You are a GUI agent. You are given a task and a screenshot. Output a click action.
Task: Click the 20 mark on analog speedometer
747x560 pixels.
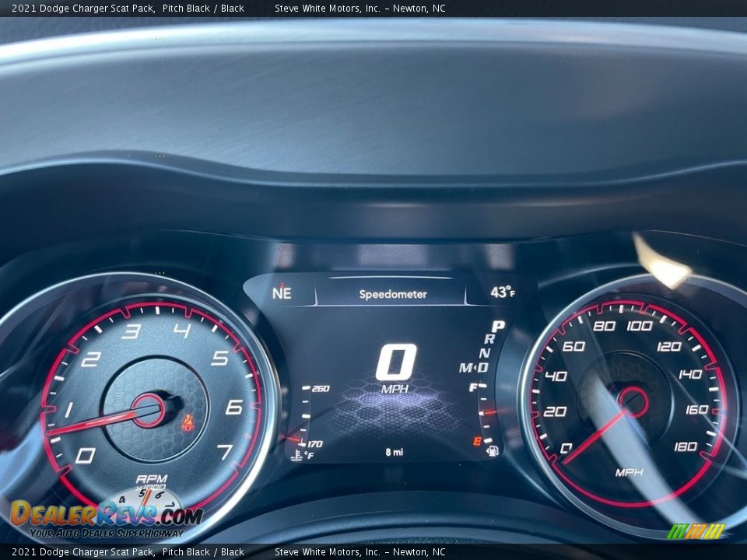coord(555,411)
